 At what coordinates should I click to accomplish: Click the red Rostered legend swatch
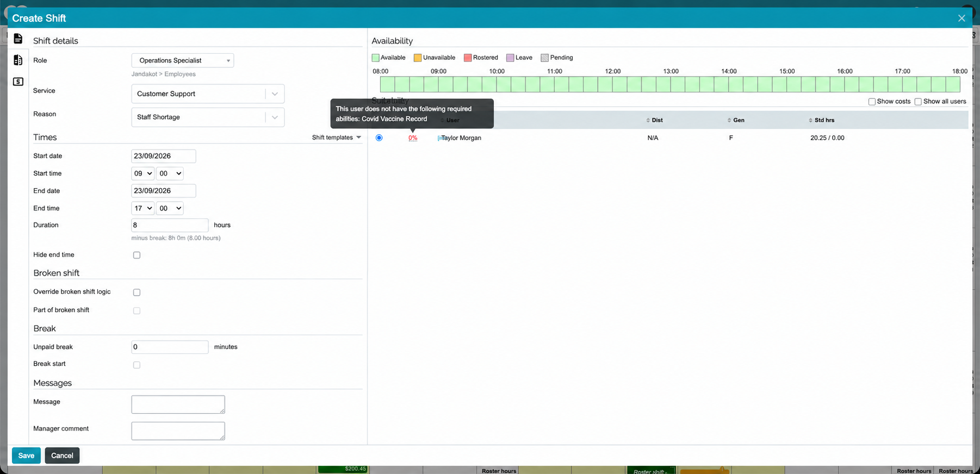tap(468, 58)
